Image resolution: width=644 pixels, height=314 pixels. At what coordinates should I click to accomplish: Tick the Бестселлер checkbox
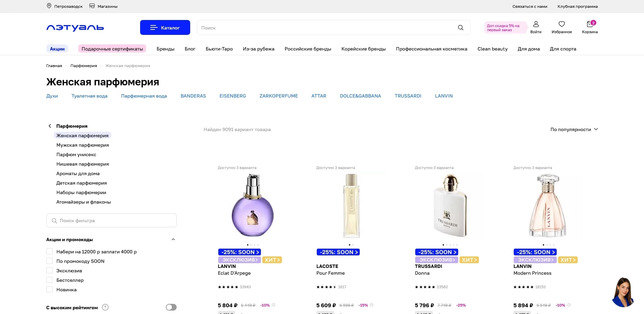point(49,280)
